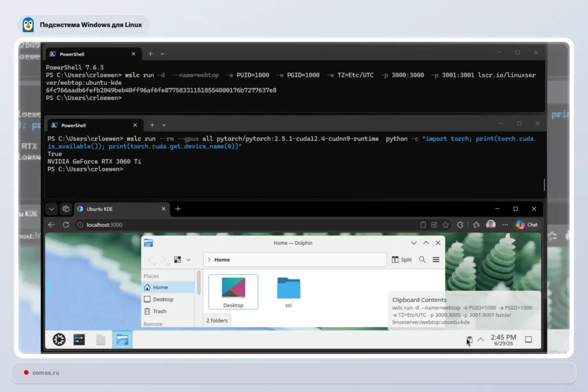Screen dimensions: 588x392
Task: Click the clipboard tray icon in the KDE panel
Action: pyautogui.click(x=469, y=340)
